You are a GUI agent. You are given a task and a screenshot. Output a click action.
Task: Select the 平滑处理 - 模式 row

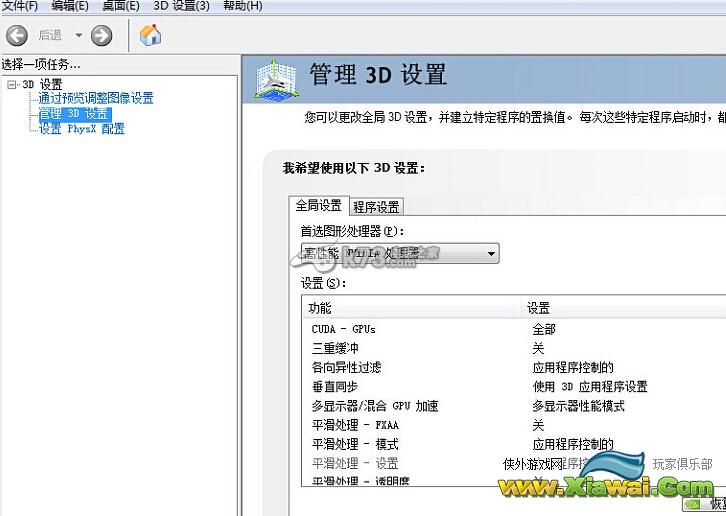(x=513, y=445)
